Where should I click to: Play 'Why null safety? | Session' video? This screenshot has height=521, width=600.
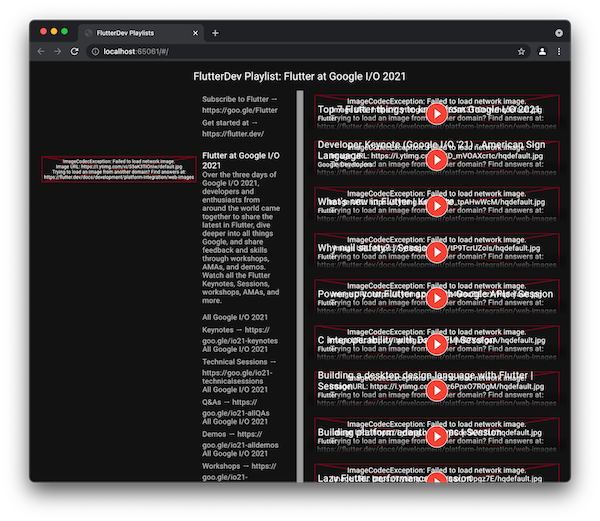coord(437,252)
